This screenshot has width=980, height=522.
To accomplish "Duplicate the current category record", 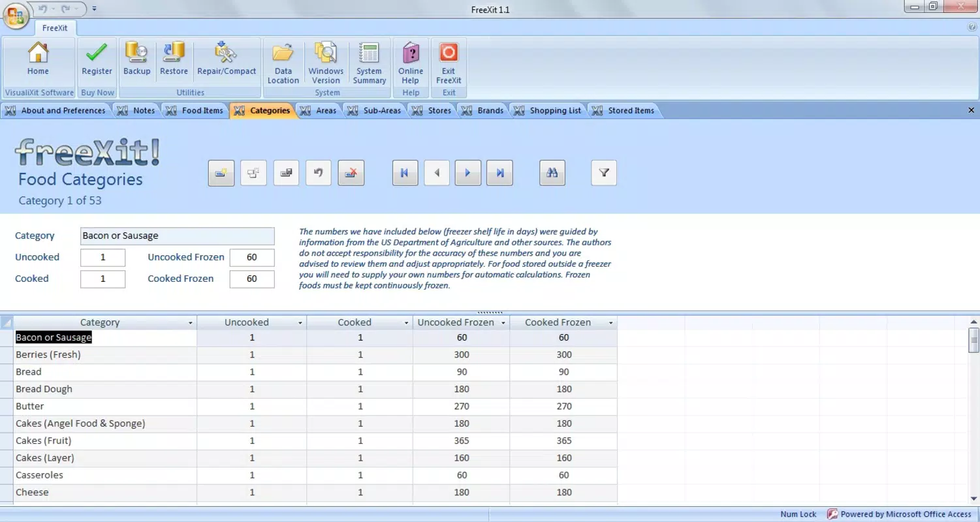I will [x=253, y=173].
